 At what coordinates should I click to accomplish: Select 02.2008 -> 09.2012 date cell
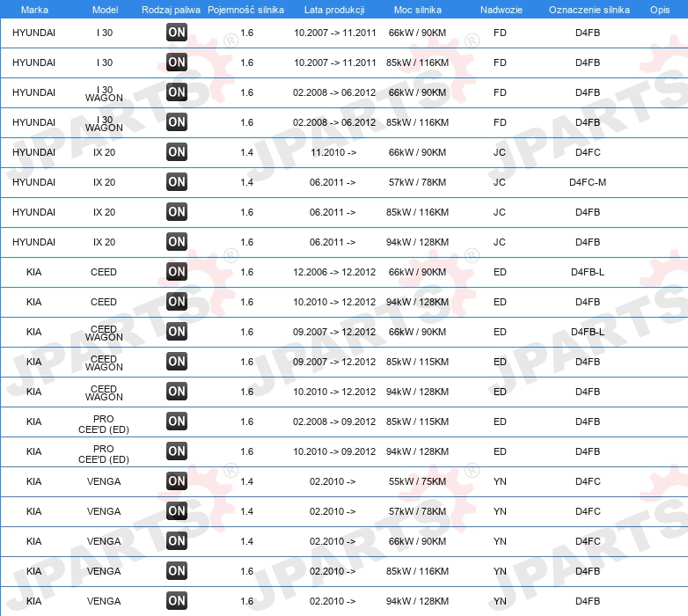334,422
